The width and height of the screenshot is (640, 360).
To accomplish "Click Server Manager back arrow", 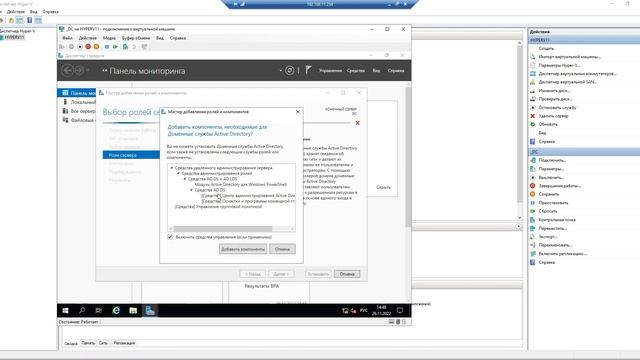I will [67, 71].
